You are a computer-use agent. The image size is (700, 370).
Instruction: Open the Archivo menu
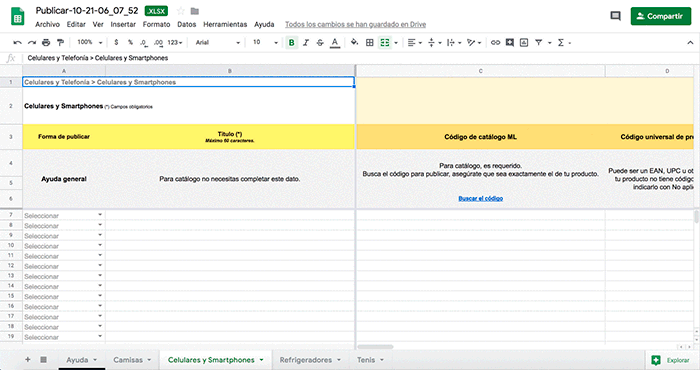pyautogui.click(x=47, y=25)
